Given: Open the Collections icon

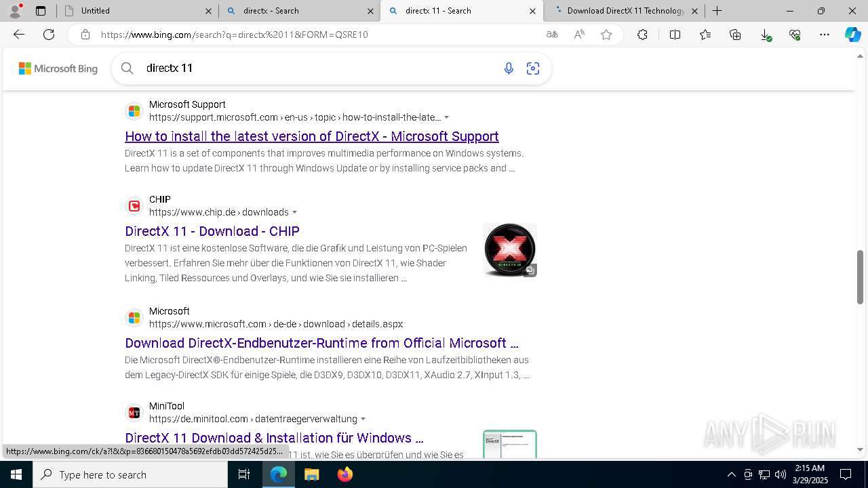Looking at the screenshot, I should coord(735,35).
